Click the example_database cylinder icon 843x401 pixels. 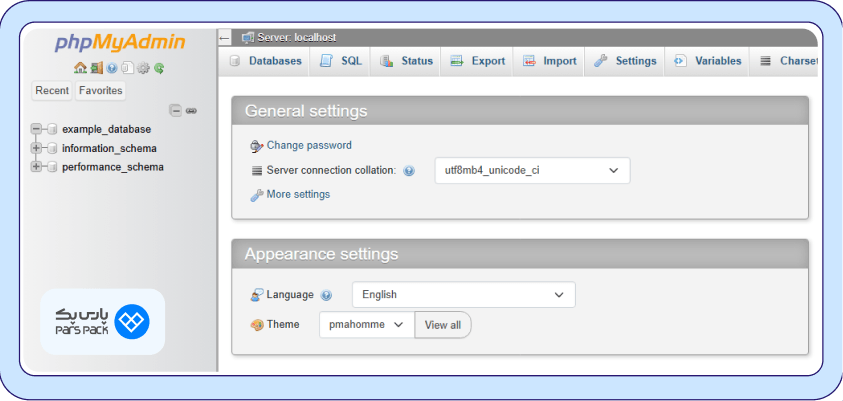(x=52, y=130)
